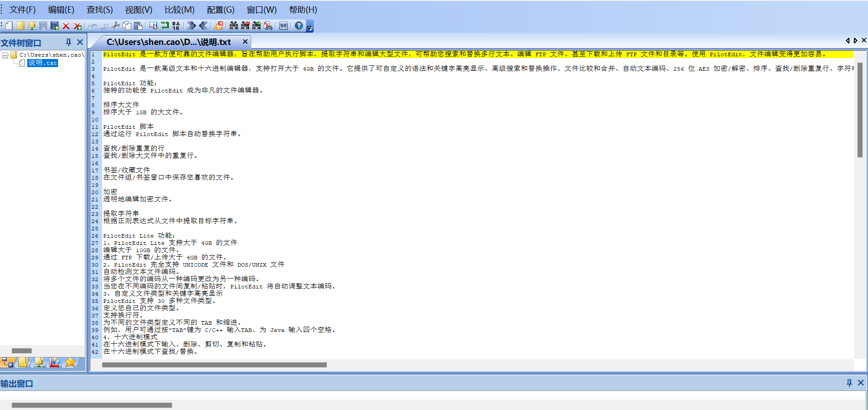Click the save file floppy icon

coord(43,26)
